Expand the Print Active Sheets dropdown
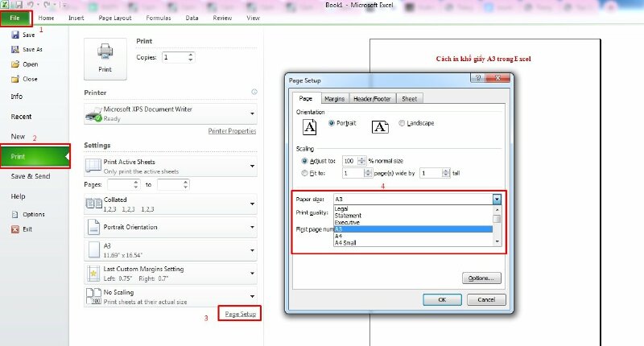The height and width of the screenshot is (346, 644). (252, 167)
